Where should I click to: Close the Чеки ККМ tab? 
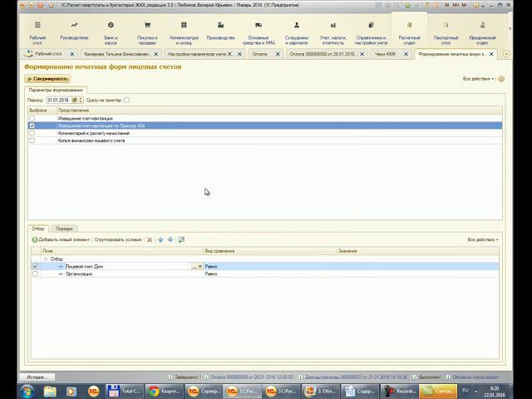406,54
